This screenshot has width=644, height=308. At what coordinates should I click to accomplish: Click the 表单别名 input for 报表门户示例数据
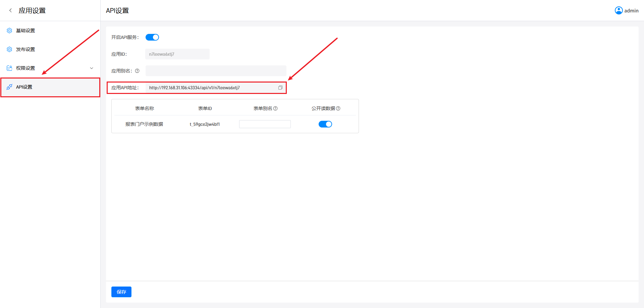[265, 124]
